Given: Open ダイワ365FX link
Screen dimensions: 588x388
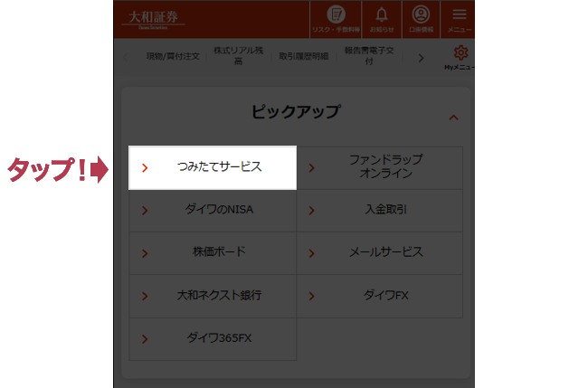Looking at the screenshot, I should pyautogui.click(x=213, y=338).
